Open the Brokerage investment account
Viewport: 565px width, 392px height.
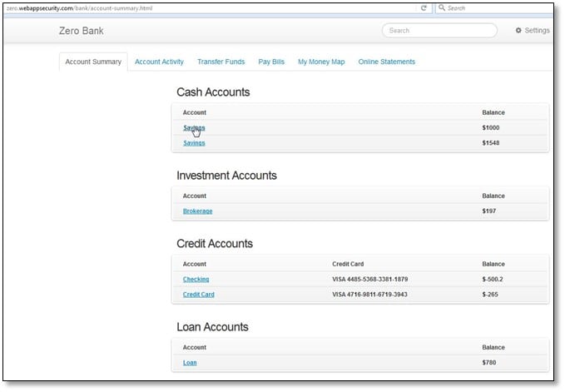(197, 211)
